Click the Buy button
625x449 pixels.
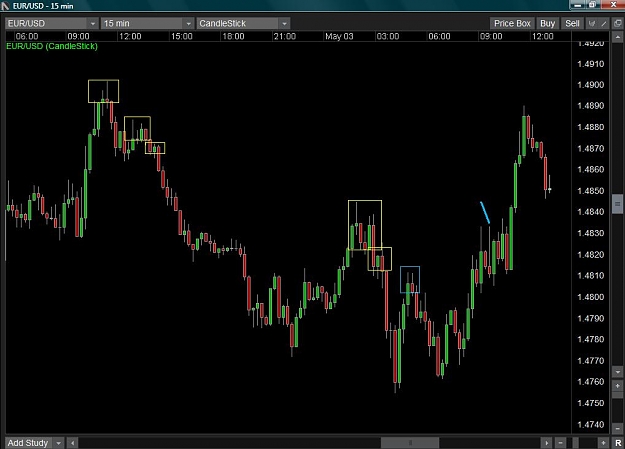click(x=547, y=24)
